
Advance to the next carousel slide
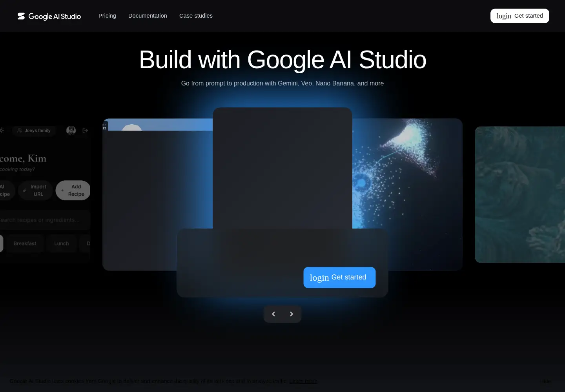click(291, 314)
